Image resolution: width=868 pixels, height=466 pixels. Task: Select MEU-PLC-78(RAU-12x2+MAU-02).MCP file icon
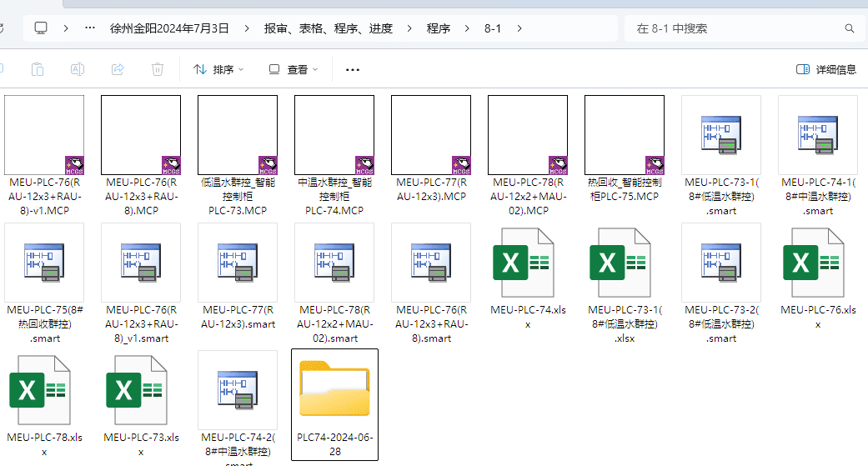528,135
